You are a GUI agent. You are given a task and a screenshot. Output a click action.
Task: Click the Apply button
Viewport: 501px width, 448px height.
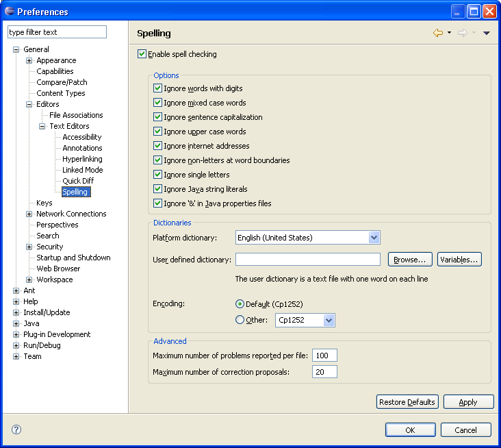tap(468, 402)
